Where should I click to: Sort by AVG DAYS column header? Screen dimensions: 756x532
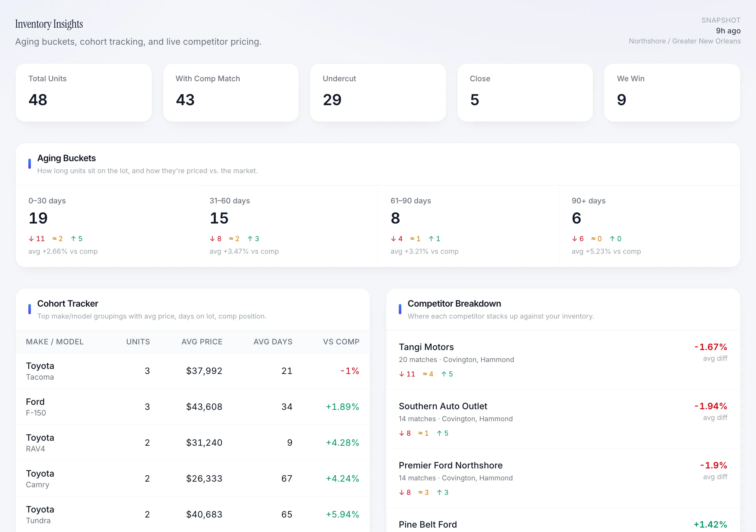point(273,342)
